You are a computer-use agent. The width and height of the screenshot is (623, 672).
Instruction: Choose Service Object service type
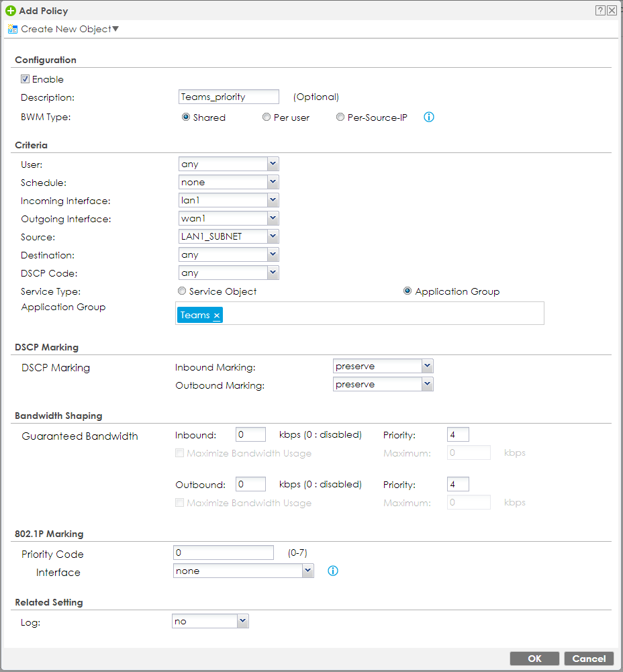point(182,291)
